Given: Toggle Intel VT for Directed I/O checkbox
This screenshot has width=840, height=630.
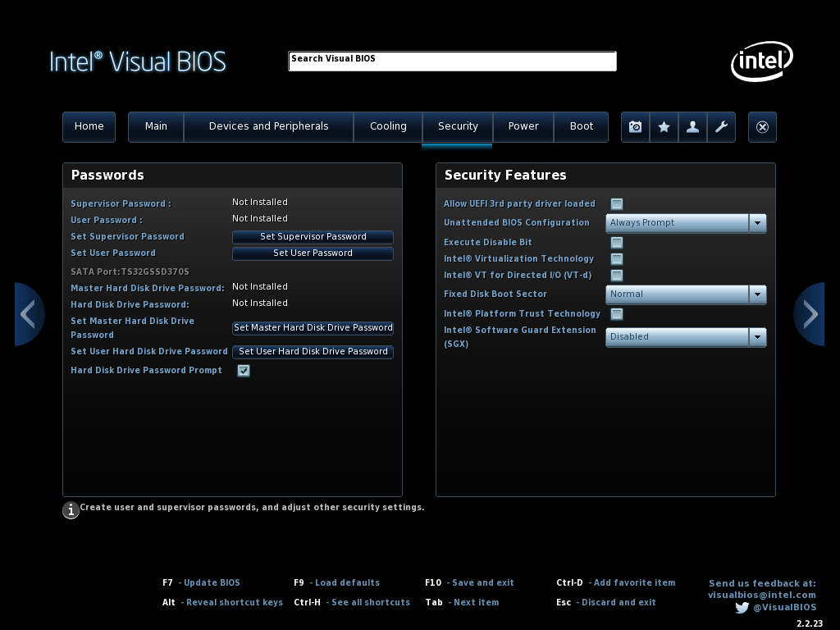Looking at the screenshot, I should 617,276.
